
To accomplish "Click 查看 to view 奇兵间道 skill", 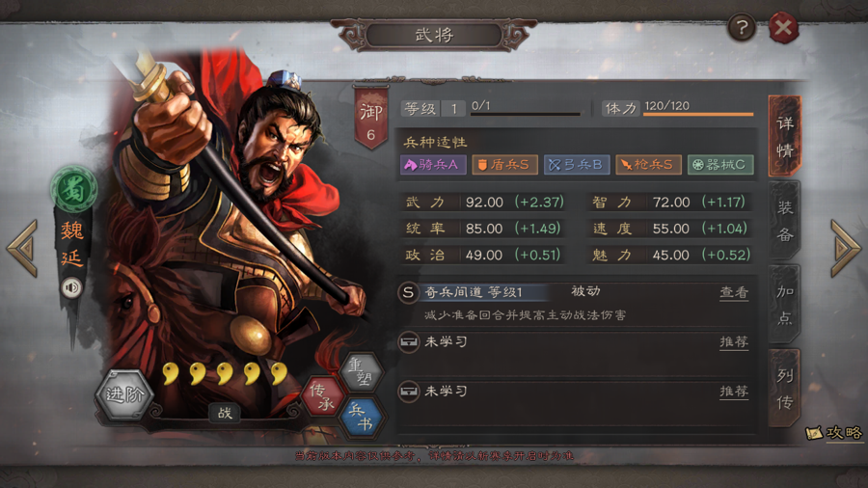I will click(x=734, y=292).
